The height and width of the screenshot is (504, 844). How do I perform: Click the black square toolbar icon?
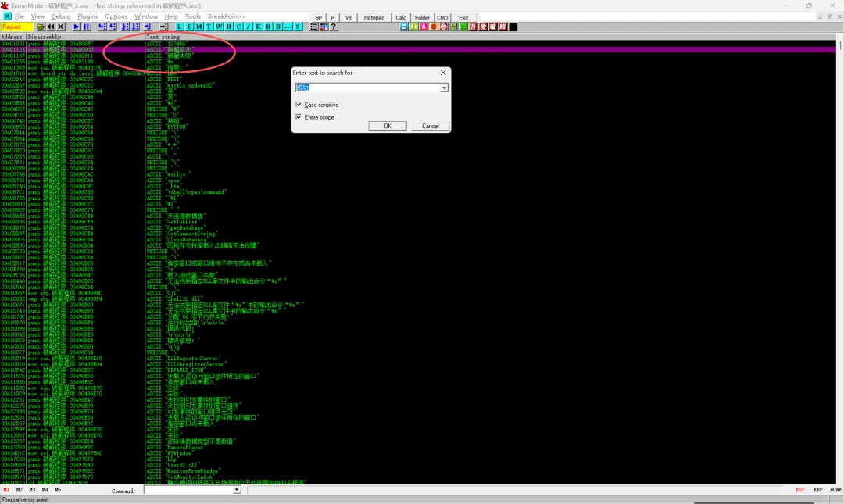tap(513, 27)
